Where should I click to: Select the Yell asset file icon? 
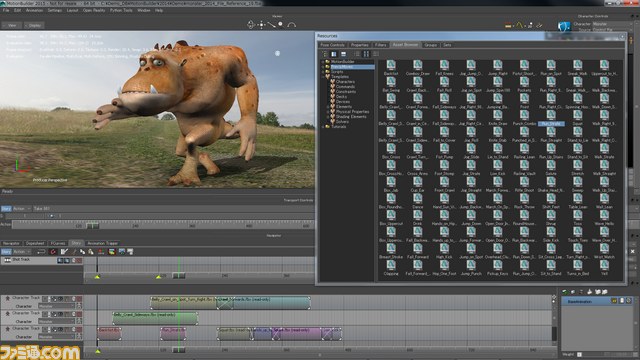click(x=604, y=264)
